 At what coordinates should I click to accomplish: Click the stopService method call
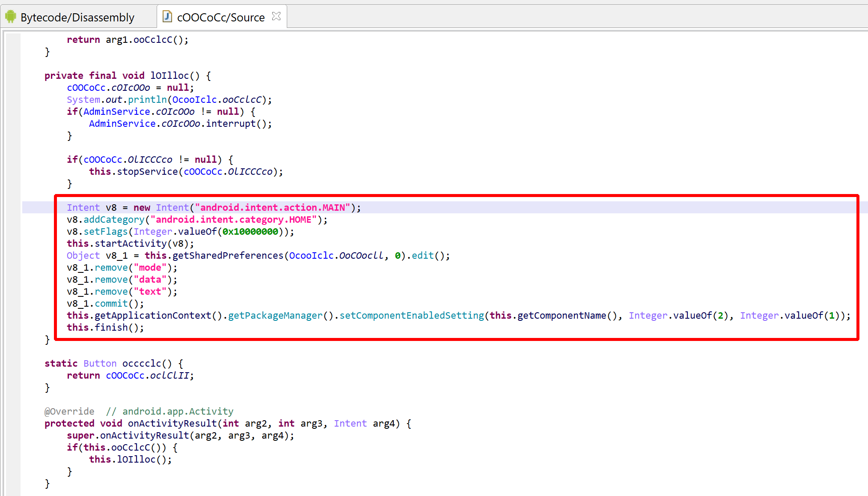[x=147, y=172]
